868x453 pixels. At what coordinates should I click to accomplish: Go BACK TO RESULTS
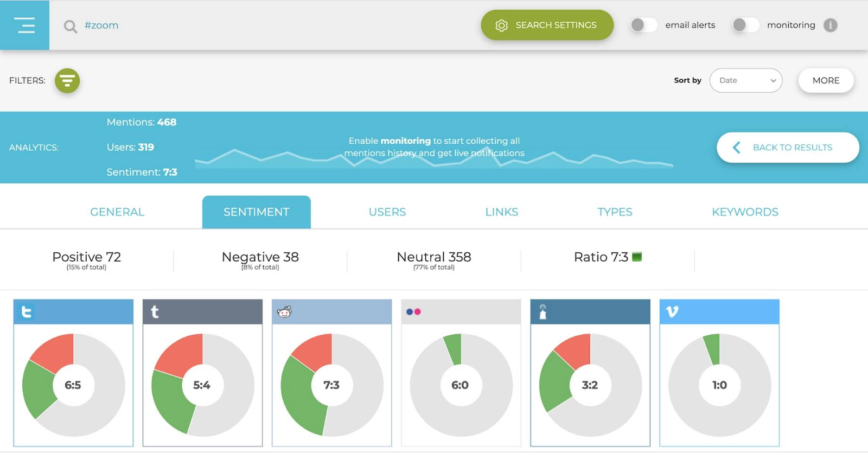788,148
